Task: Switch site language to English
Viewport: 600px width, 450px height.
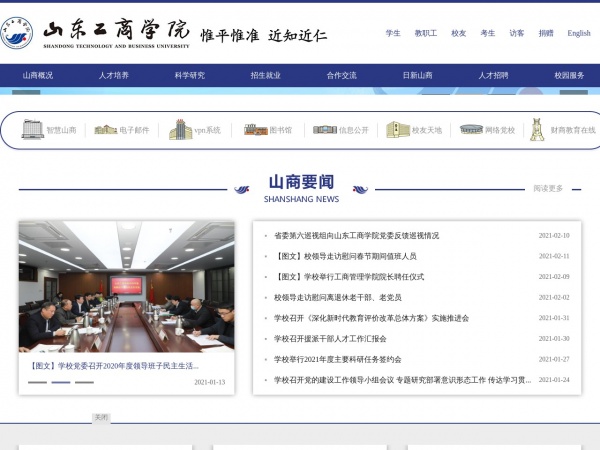Action: 579,33
